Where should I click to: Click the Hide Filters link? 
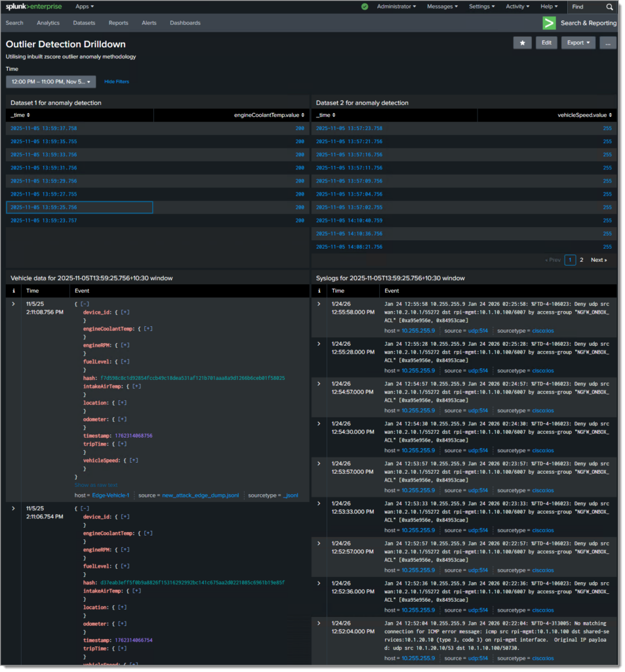117,81
